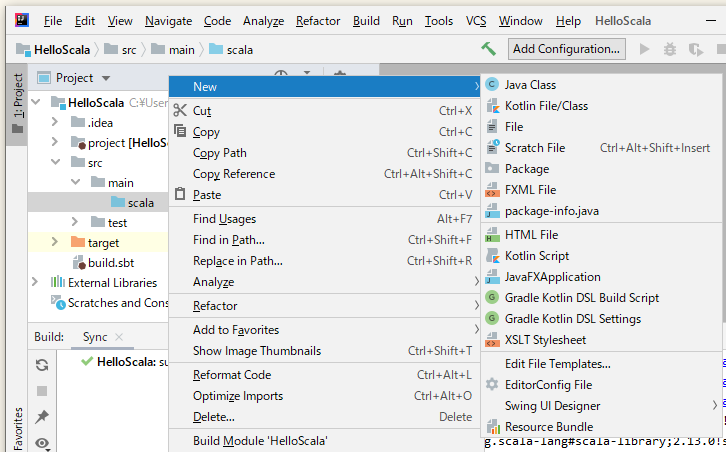Image resolution: width=726 pixels, height=452 pixels.
Task: Expand the target folder node
Action: coord(55,242)
